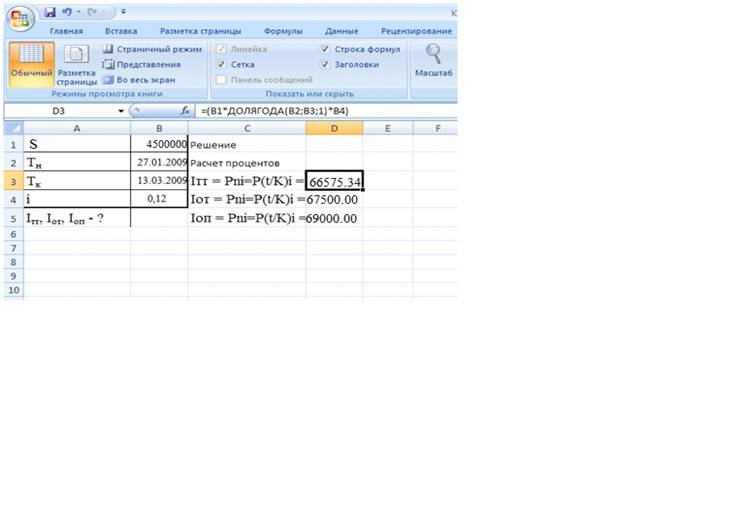Select column A header
The image size is (745, 528).
click(76, 128)
